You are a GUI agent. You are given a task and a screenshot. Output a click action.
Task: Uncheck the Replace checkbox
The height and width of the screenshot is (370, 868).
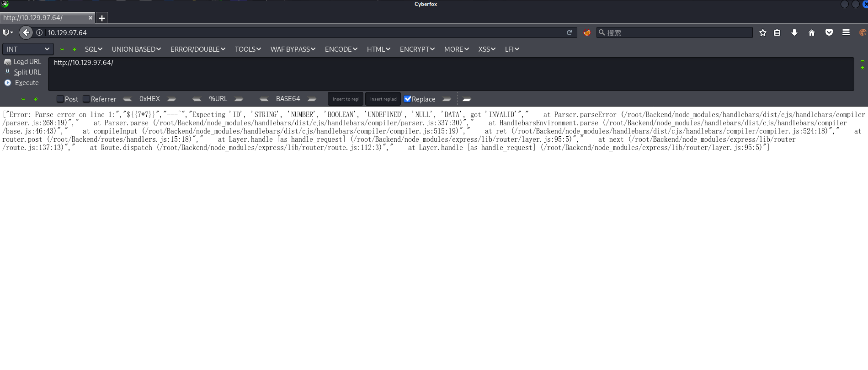[408, 99]
